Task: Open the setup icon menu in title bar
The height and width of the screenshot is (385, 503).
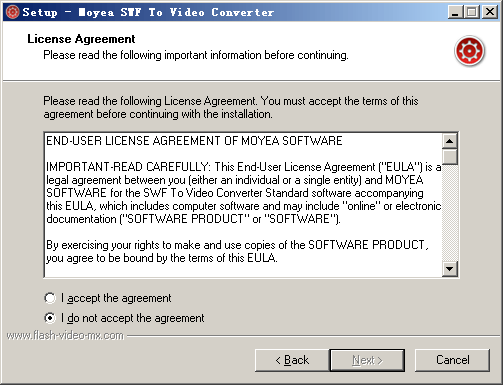Action: 12,12
